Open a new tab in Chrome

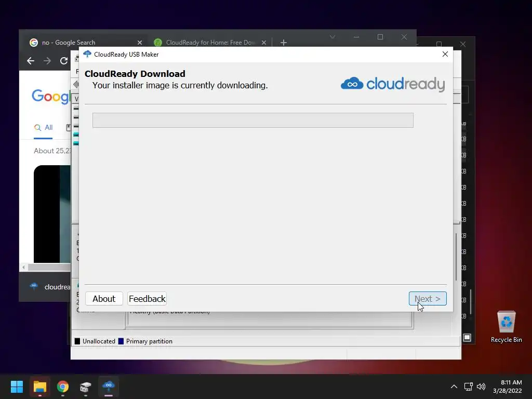284,43
